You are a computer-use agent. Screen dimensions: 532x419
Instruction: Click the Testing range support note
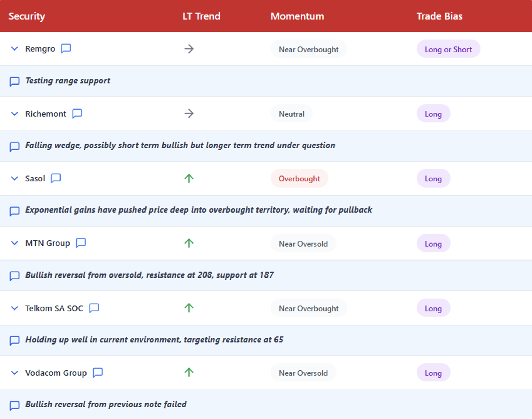[x=67, y=81]
